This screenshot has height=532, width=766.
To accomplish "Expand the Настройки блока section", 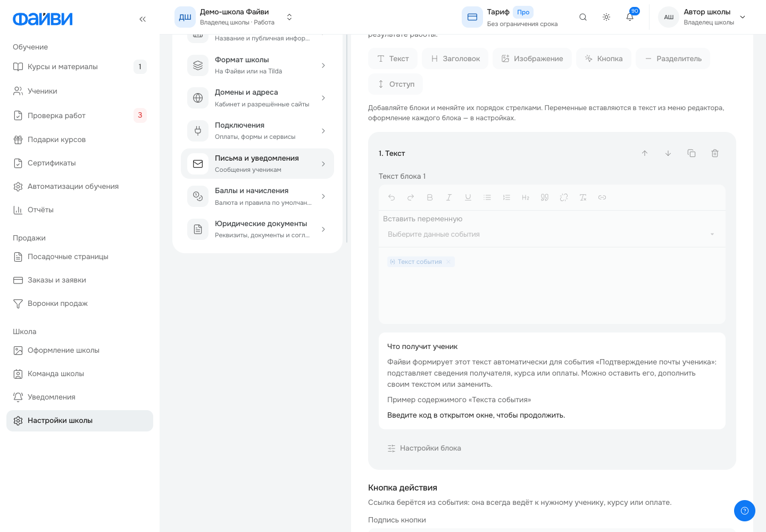I will (x=424, y=448).
